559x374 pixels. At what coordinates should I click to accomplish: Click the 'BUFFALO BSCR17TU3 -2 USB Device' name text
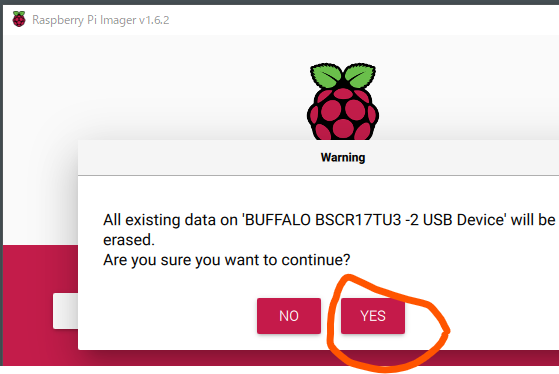[374, 220]
